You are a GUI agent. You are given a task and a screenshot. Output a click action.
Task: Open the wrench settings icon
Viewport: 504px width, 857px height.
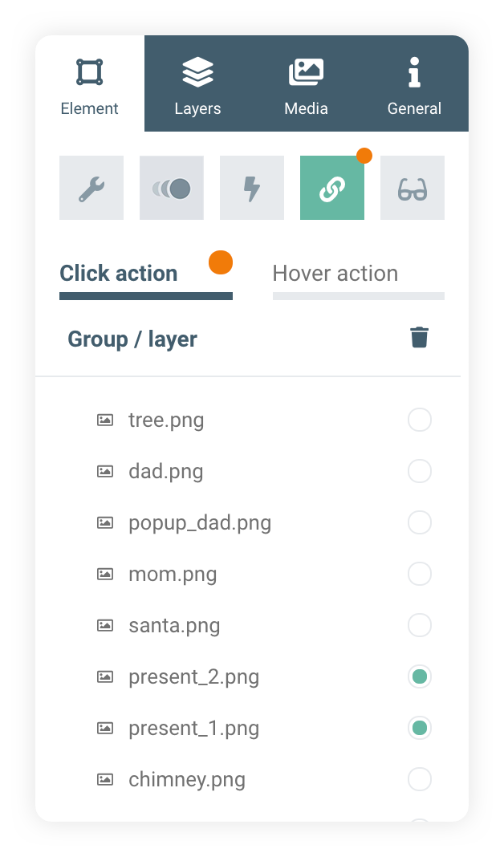tap(91, 188)
